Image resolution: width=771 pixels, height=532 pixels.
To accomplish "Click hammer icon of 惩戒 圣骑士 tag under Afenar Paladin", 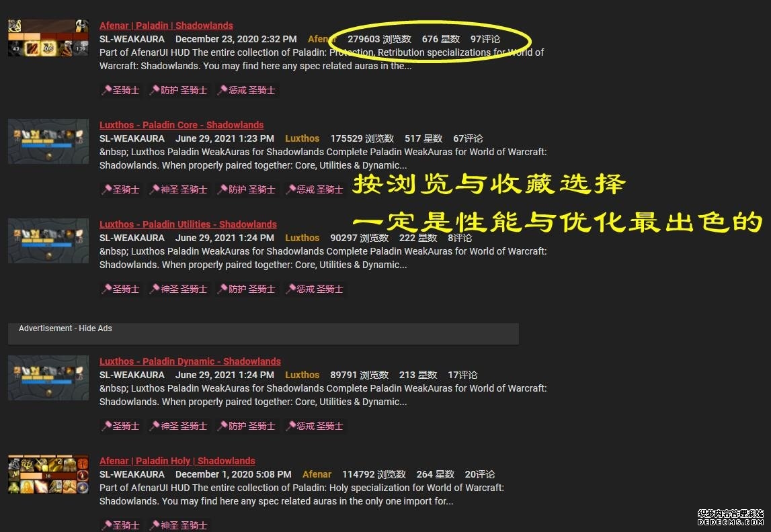I will coord(223,90).
